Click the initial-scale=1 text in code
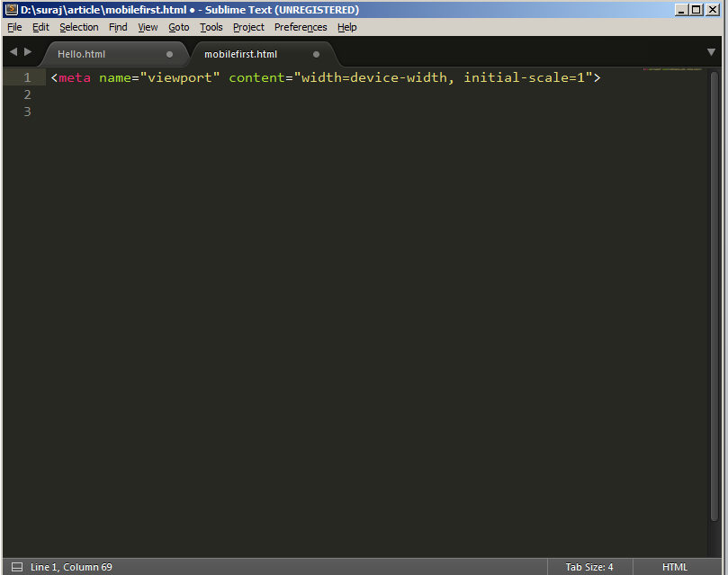 coord(525,77)
